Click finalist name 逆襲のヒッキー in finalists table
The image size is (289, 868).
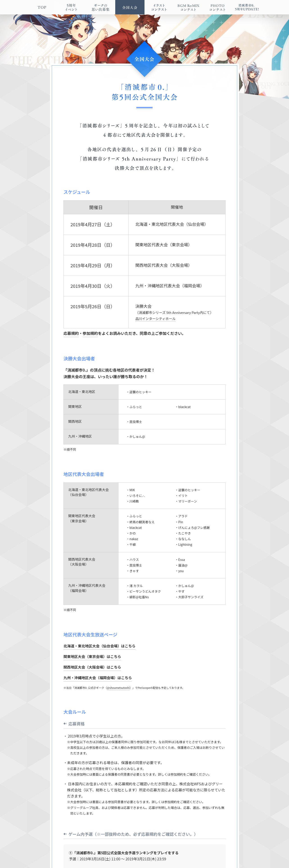click(x=140, y=392)
